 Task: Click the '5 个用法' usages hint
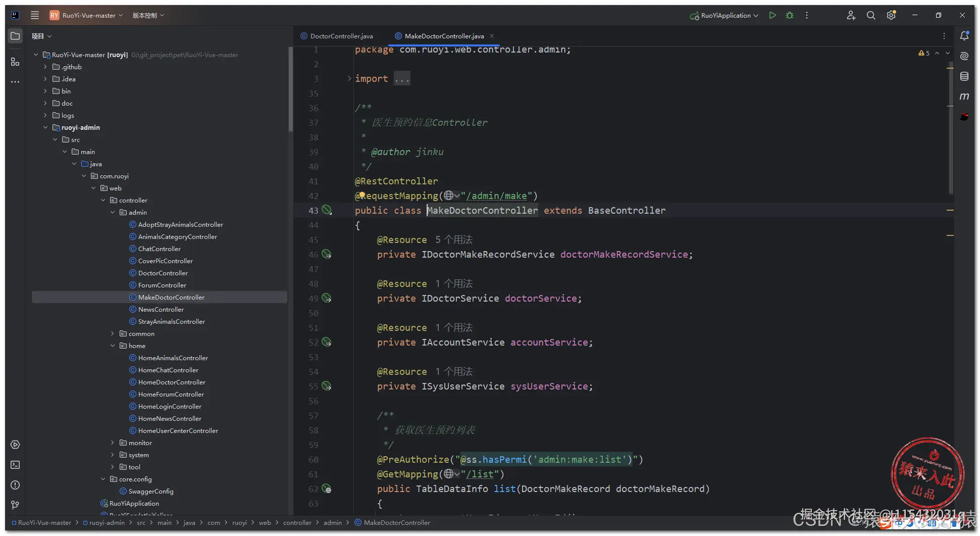(454, 239)
